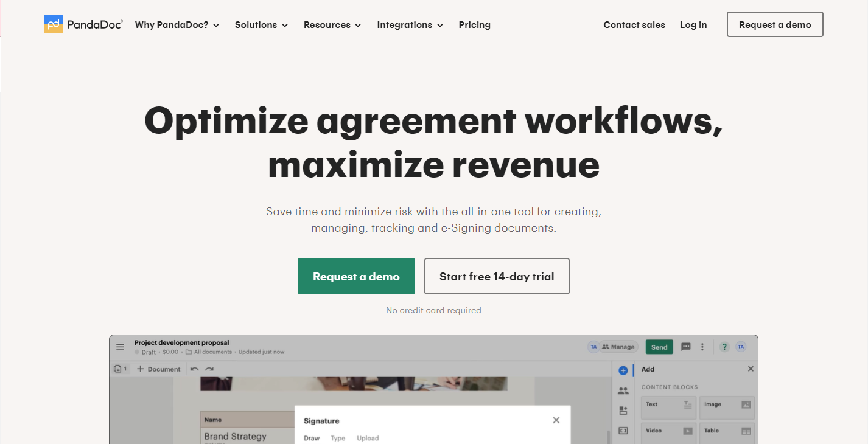868x444 pixels.
Task: Open the variables brackets icon in sidebar
Action: tap(623, 431)
